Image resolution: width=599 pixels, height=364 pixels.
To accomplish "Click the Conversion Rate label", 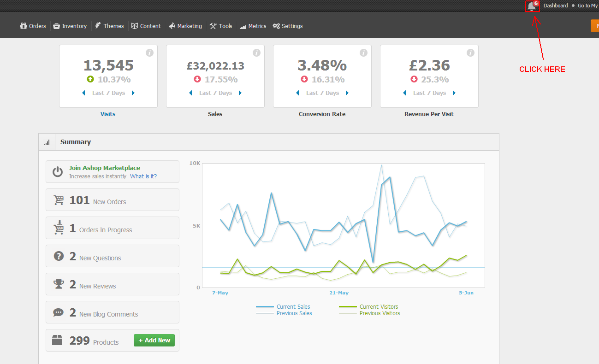I will click(x=322, y=114).
